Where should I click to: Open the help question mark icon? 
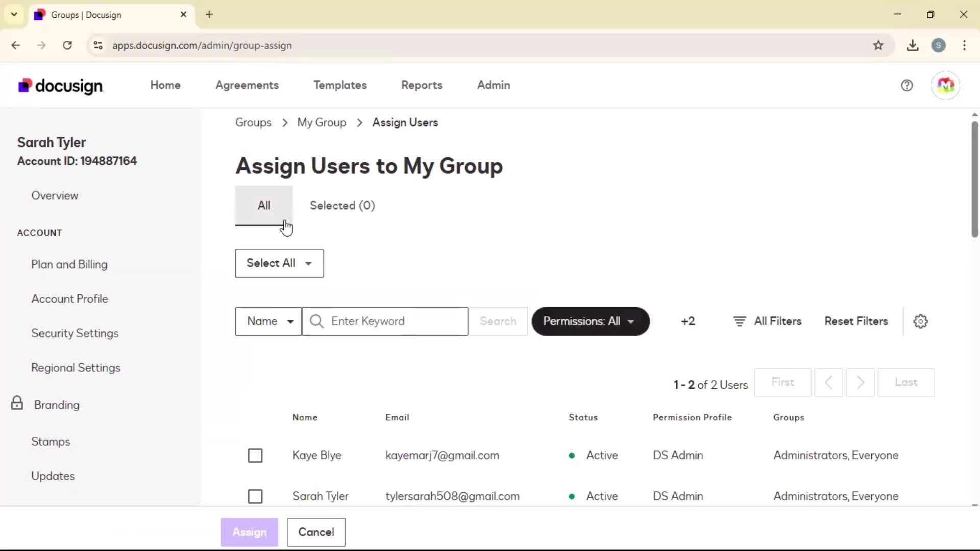pos(906,86)
